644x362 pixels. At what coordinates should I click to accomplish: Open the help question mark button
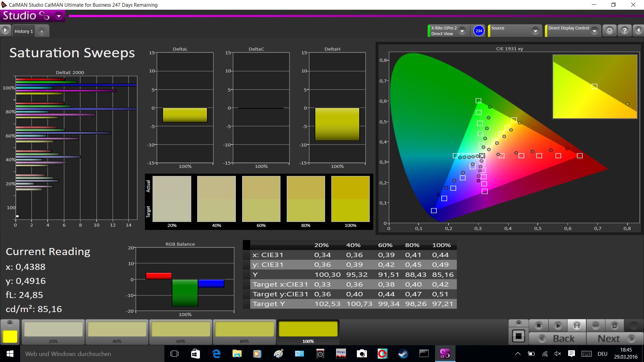tap(624, 31)
